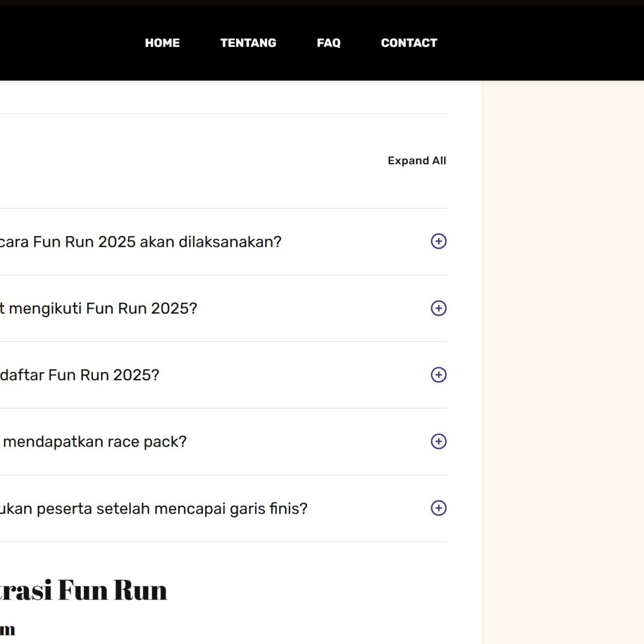Go to the TENTANG page
This screenshot has height=644, width=644.
pyautogui.click(x=248, y=43)
